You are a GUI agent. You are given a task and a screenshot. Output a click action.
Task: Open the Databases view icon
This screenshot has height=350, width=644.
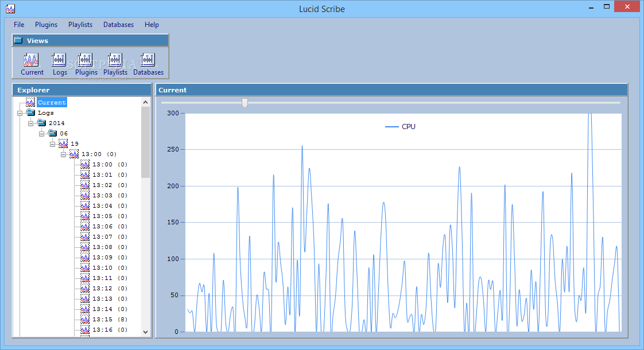(x=148, y=60)
